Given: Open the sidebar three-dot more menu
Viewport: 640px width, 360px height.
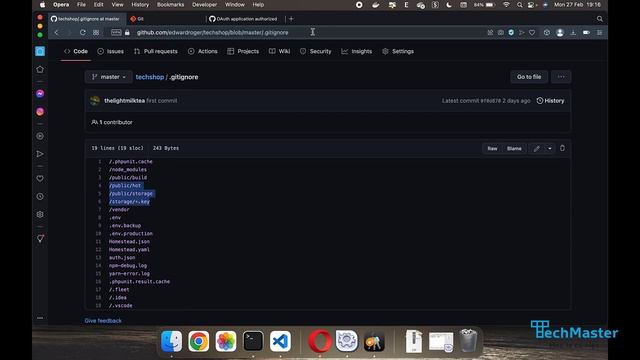Looking at the screenshot, I should pyautogui.click(x=40, y=318).
